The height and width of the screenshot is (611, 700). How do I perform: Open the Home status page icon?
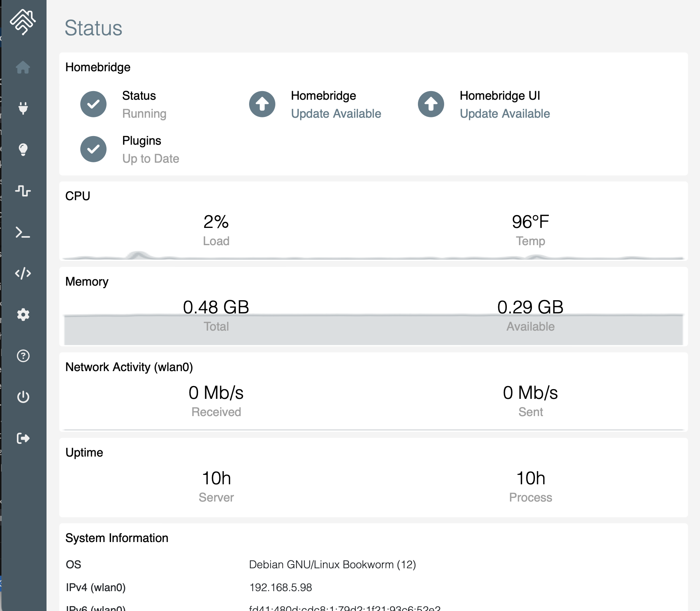click(23, 67)
